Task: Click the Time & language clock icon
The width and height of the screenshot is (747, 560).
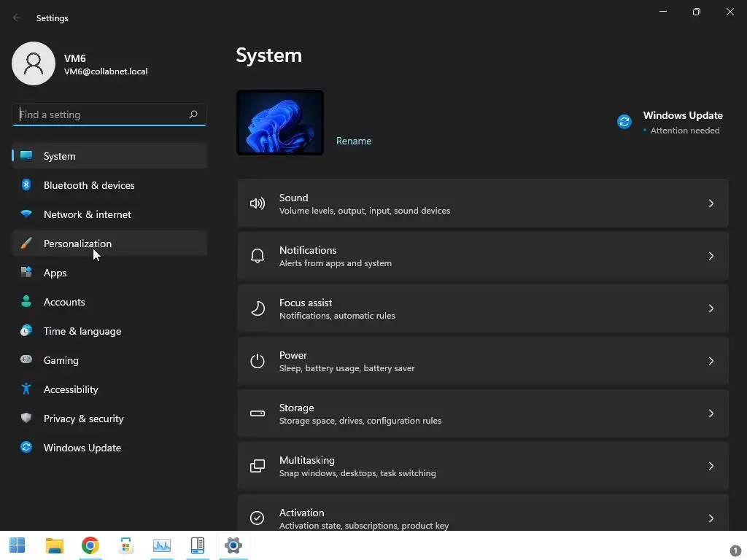Action: click(x=26, y=330)
